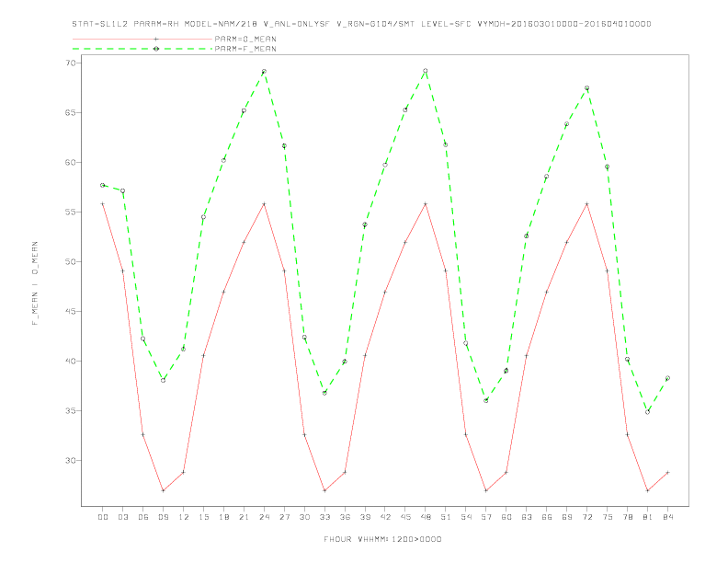This screenshot has width=728, height=563.
Task: Click the y-axis title F_MEAN | O_MEAN
Action: (x=35, y=283)
